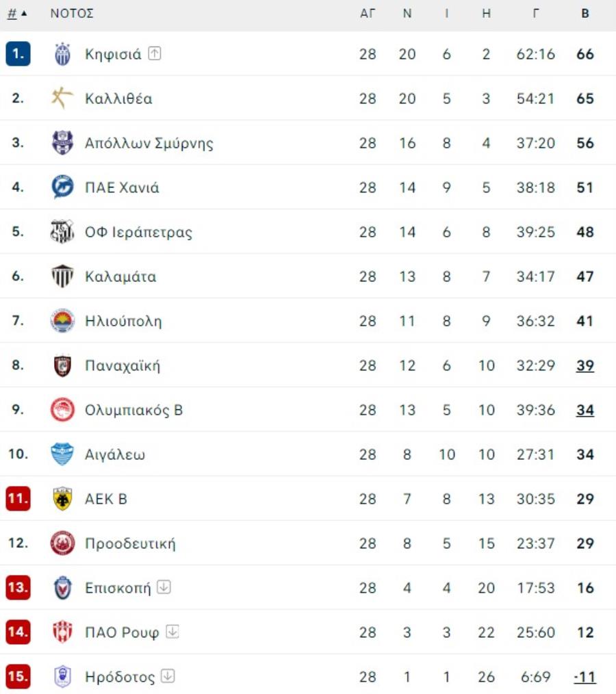Sort table by the # rank column
Screen dimensions: 616x694
click(x=12, y=14)
